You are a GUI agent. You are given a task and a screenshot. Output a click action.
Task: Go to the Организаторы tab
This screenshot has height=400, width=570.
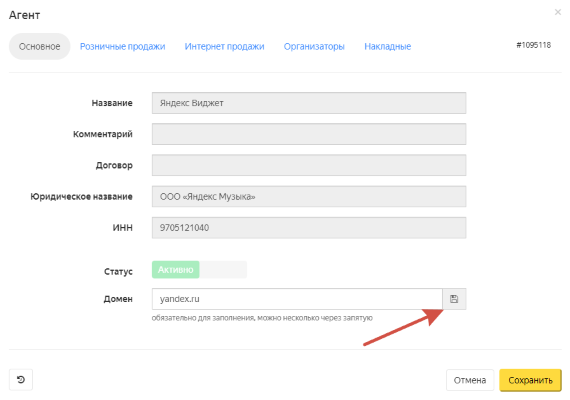coord(314,47)
